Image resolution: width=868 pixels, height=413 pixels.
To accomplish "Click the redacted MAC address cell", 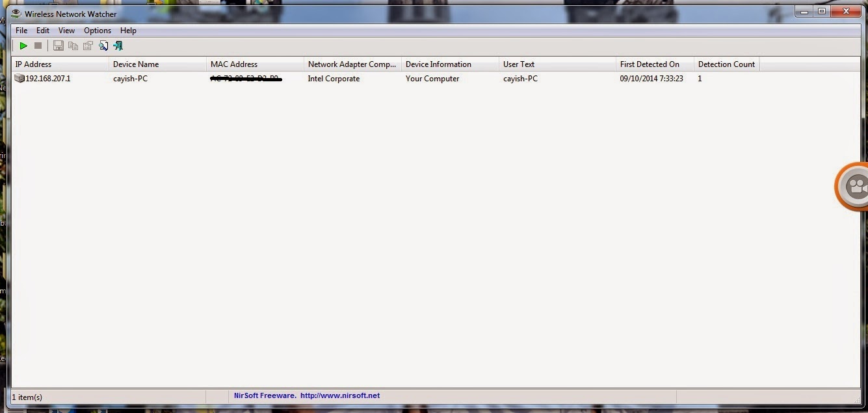I will pos(246,79).
